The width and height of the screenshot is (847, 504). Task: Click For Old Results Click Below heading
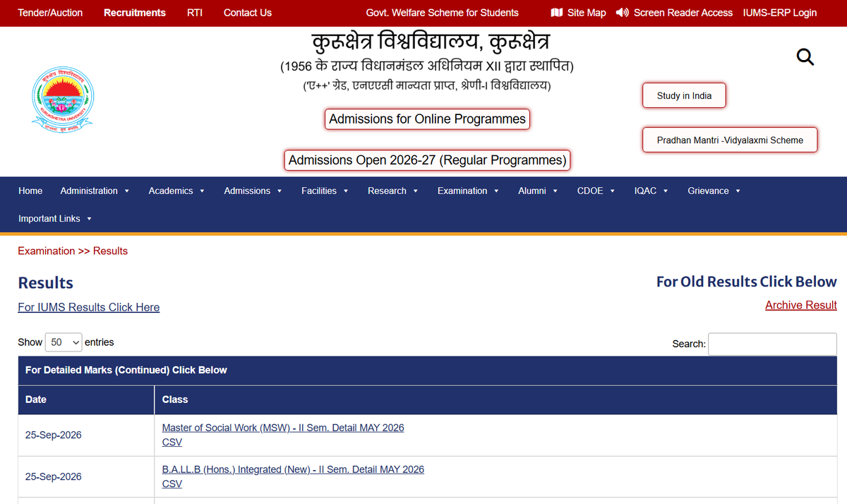click(x=747, y=282)
